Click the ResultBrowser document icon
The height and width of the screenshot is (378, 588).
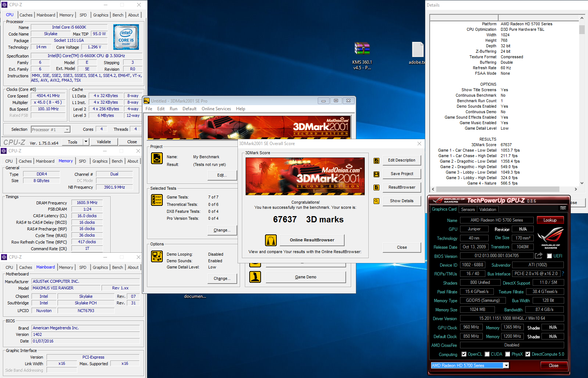[376, 188]
